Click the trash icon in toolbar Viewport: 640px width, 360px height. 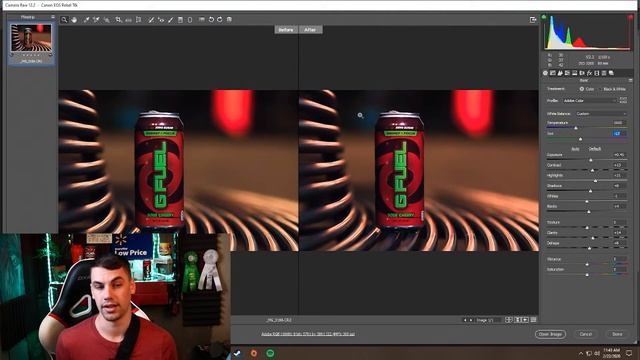click(x=229, y=20)
